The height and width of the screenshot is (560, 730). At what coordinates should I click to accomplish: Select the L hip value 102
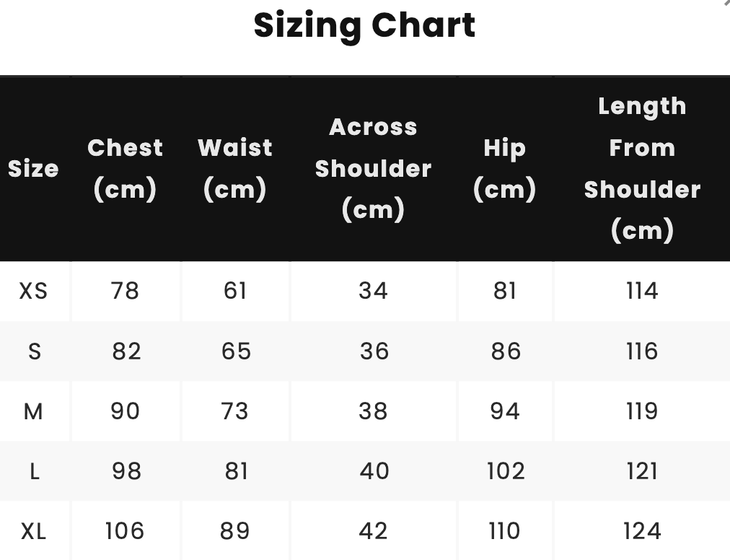tap(505, 471)
